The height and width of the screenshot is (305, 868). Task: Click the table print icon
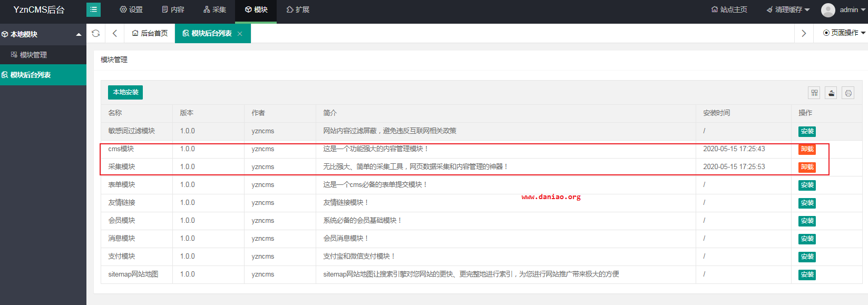click(848, 93)
